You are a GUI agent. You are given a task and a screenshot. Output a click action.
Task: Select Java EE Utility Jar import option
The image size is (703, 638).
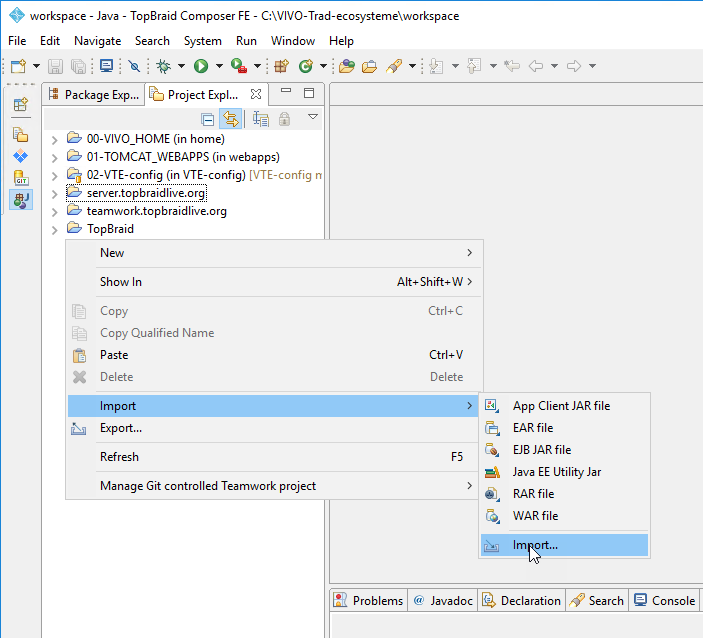564,472
